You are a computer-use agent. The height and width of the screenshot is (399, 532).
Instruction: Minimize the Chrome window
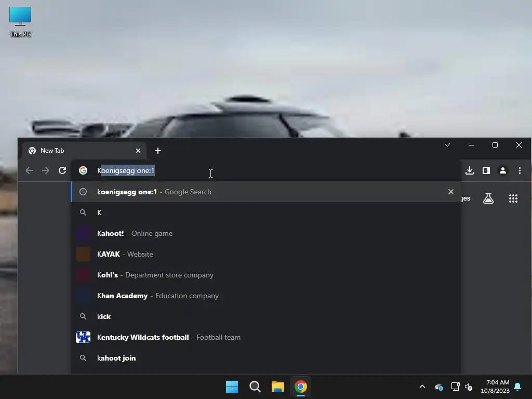pyautogui.click(x=471, y=145)
